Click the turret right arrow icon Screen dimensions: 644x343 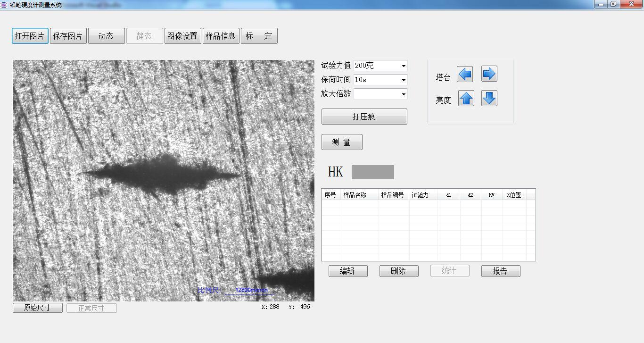pyautogui.click(x=489, y=74)
